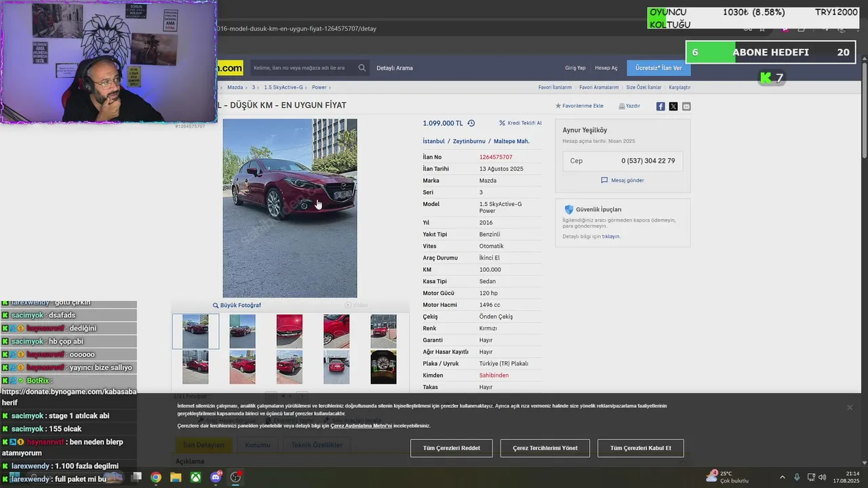Open network status icon in system tray
The image size is (868, 488).
pyautogui.click(x=810, y=477)
